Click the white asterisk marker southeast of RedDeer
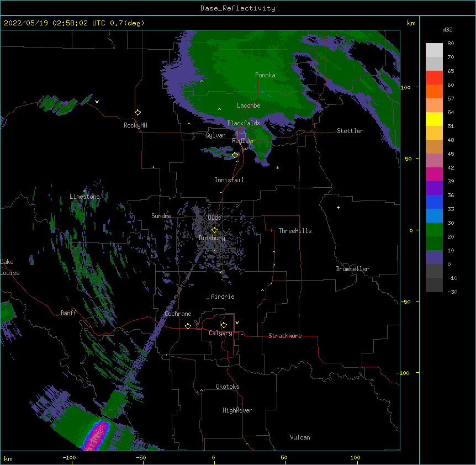This screenshot has height=465, width=476. (x=277, y=168)
